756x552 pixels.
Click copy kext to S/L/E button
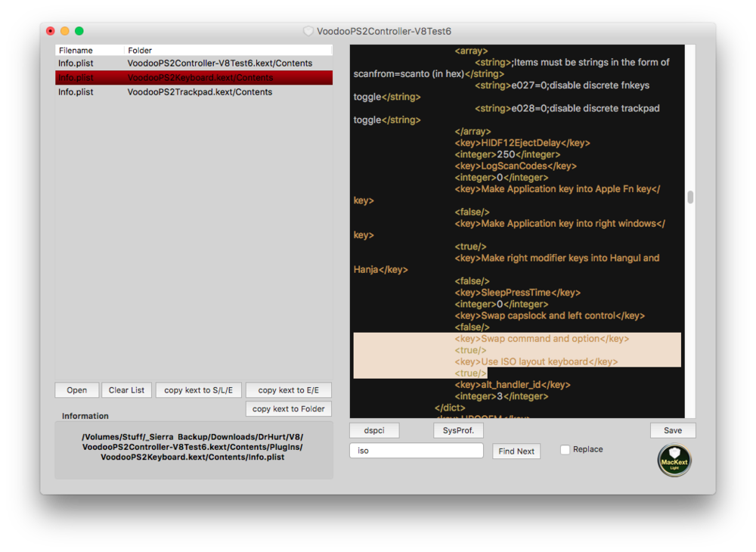[x=199, y=390]
